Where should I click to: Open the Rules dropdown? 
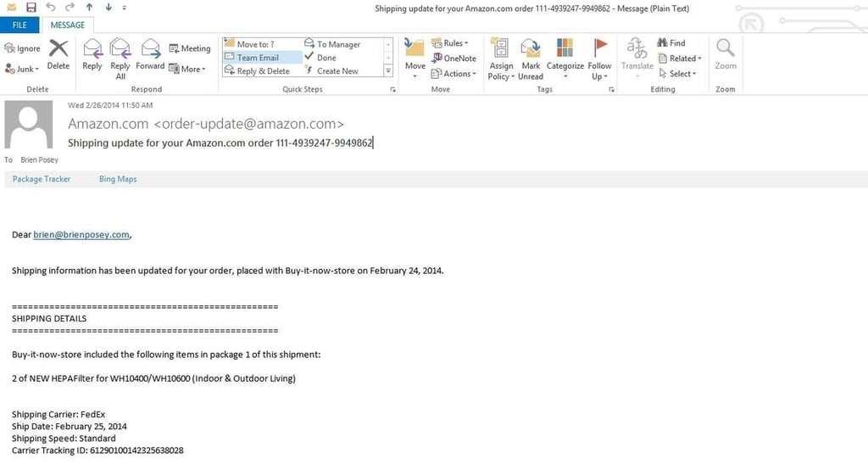click(450, 42)
